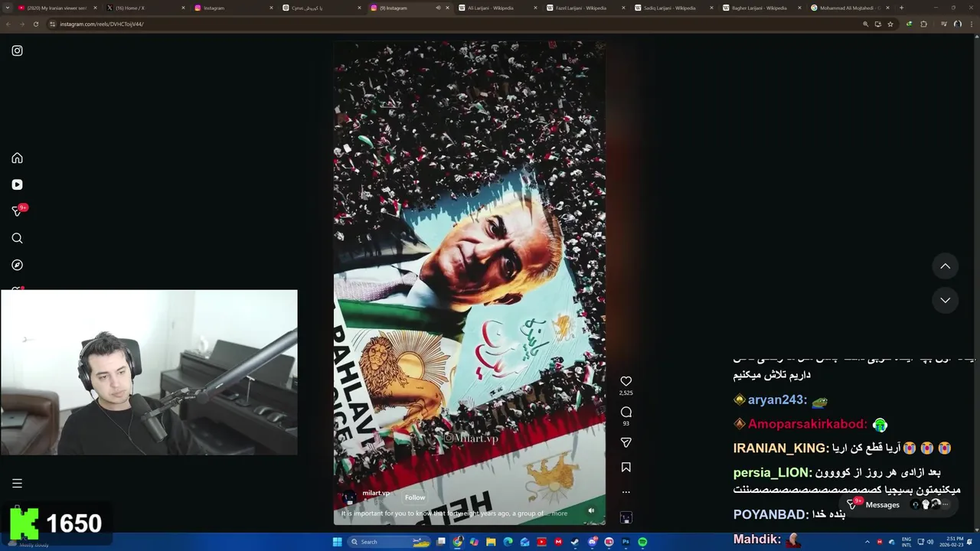Go to next reel with down chevron
The image size is (980, 551).
tap(945, 300)
